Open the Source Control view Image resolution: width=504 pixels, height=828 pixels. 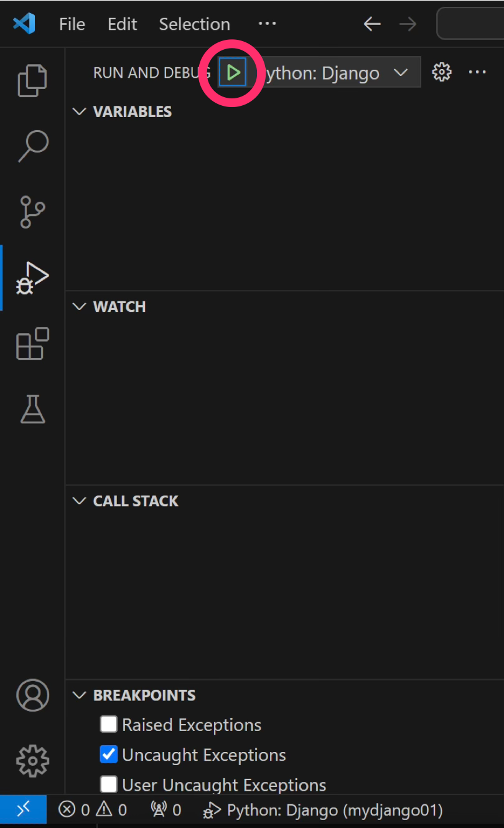tap(32, 212)
